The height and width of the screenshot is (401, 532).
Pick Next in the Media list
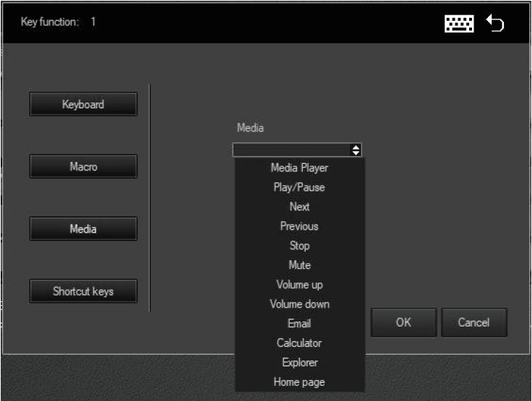tap(299, 207)
